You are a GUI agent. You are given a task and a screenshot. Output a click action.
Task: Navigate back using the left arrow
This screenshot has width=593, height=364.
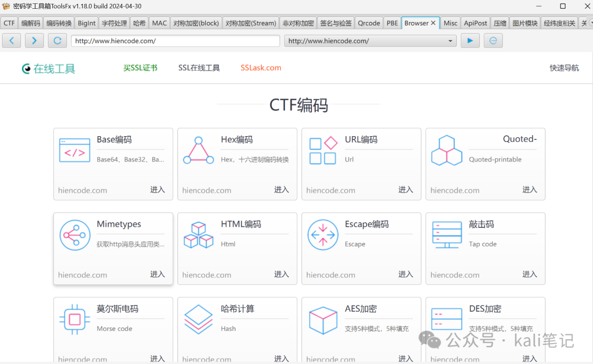tap(12, 41)
